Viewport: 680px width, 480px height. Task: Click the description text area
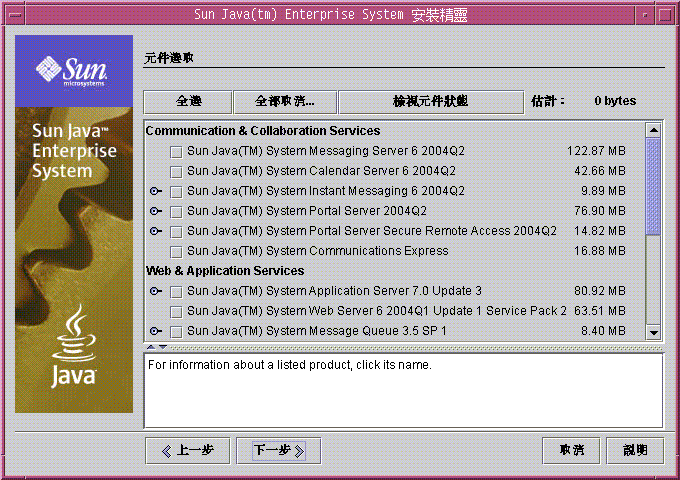pyautogui.click(x=403, y=391)
